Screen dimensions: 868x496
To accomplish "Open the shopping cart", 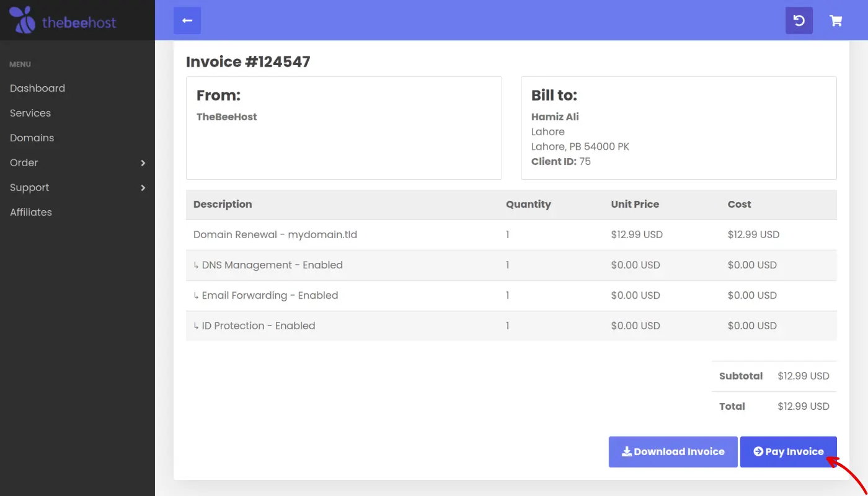I will point(836,20).
